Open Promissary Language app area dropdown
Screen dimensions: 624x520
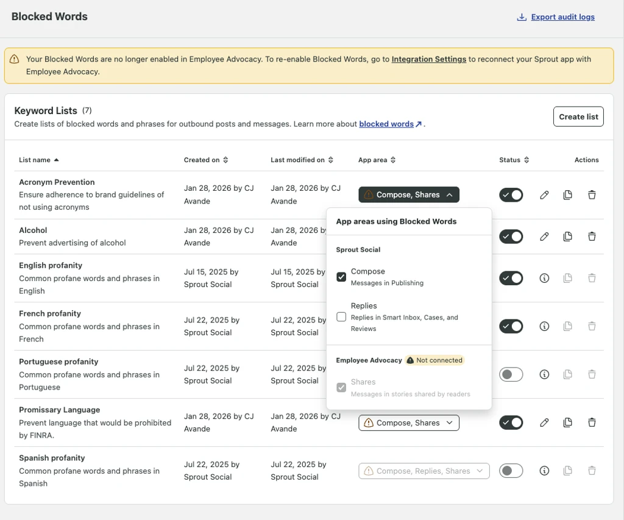point(409,423)
